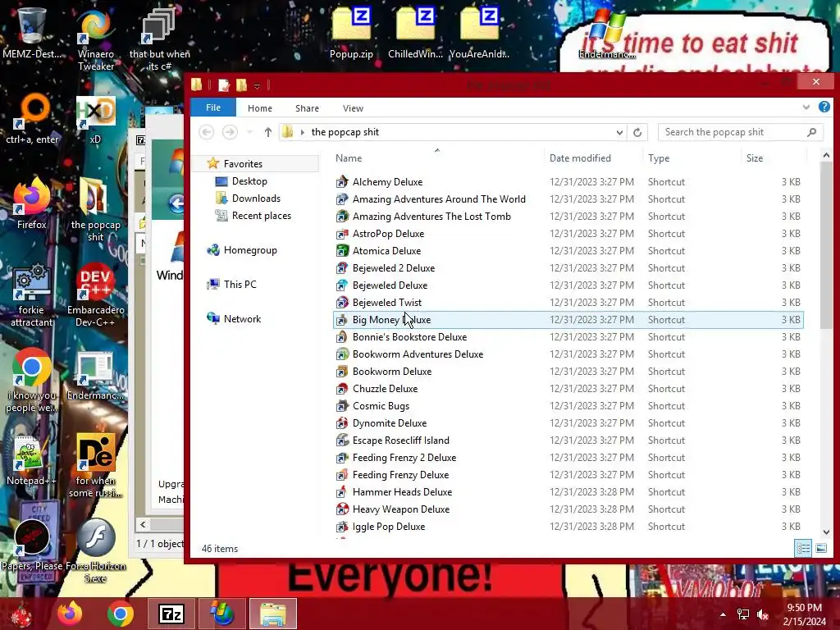Screen dimensions: 840x630
Task: Open the View ribbon tab
Action: click(x=353, y=108)
